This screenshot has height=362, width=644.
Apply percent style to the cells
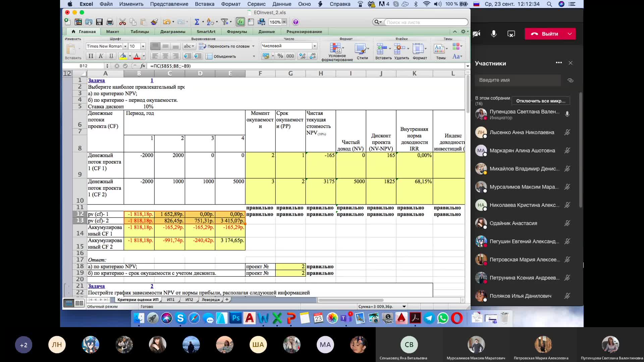280,56
